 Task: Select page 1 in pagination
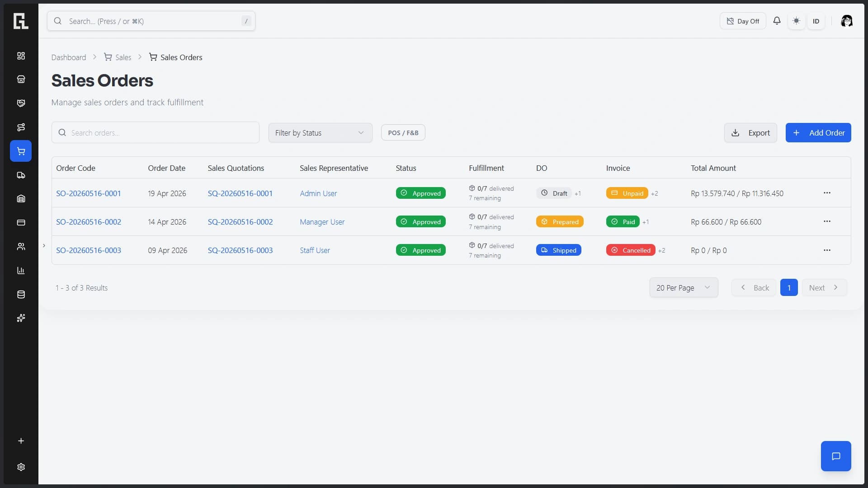point(789,287)
